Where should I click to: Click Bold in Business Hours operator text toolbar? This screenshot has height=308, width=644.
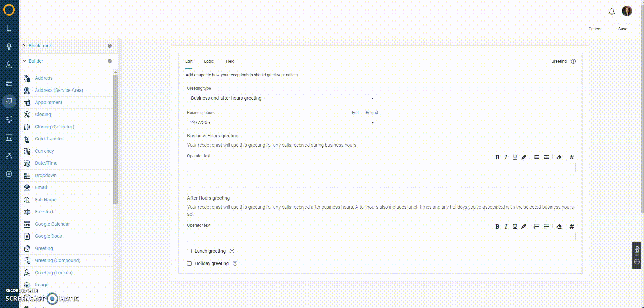pos(497,157)
